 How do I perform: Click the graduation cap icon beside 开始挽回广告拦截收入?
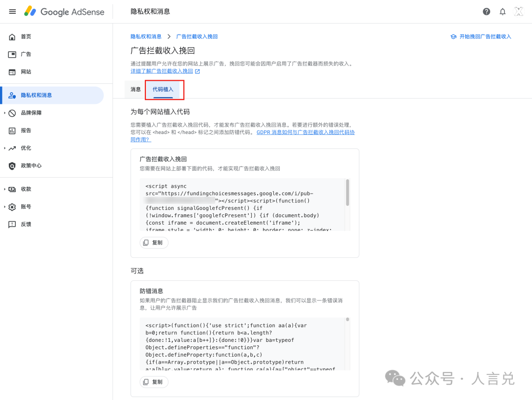click(x=454, y=36)
